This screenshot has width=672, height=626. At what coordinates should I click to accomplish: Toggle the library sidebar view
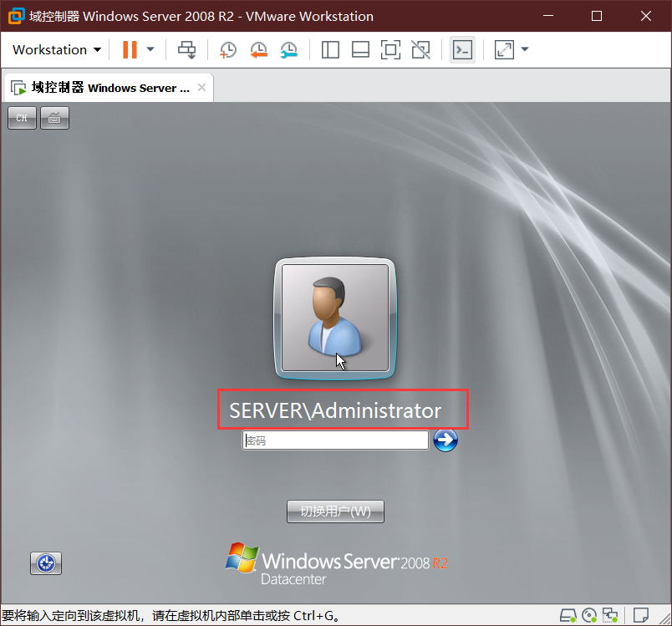(x=330, y=49)
